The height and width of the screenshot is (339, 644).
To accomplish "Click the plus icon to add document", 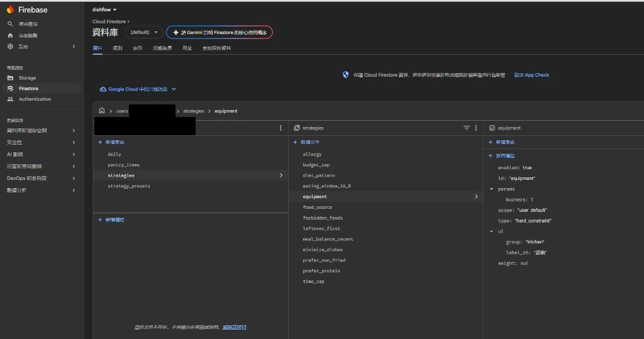I will point(295,142).
